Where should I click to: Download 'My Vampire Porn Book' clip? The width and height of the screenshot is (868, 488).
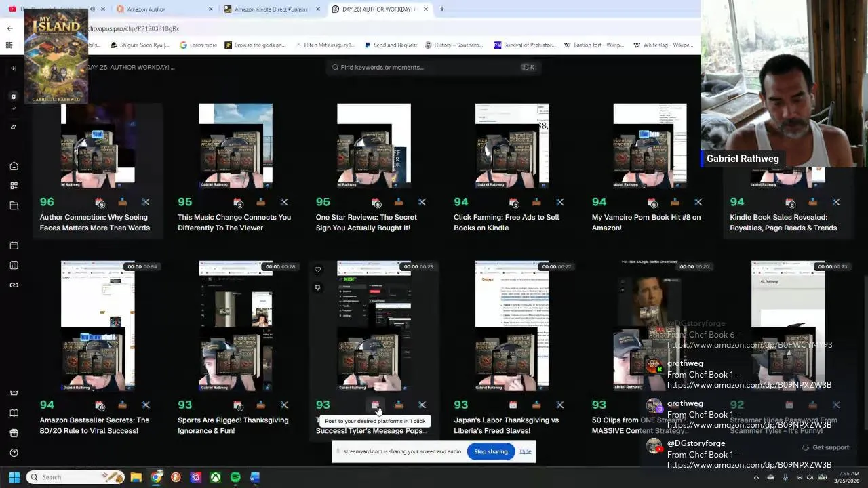coord(675,202)
